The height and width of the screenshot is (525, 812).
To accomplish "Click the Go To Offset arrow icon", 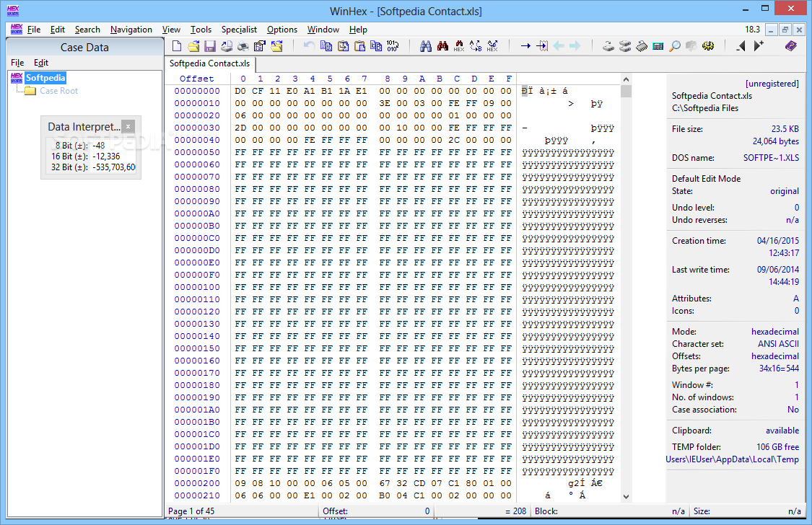I will [x=526, y=45].
